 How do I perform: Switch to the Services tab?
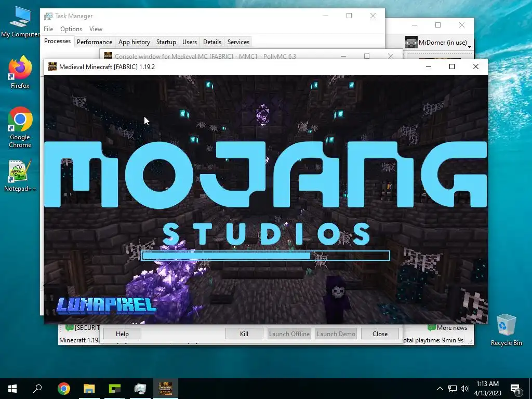[238, 42]
